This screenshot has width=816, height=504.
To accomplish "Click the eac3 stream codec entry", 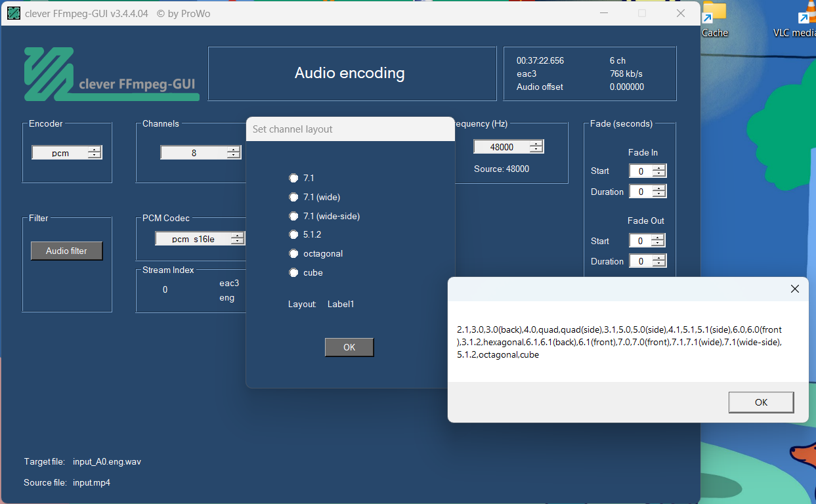I will coord(229,283).
